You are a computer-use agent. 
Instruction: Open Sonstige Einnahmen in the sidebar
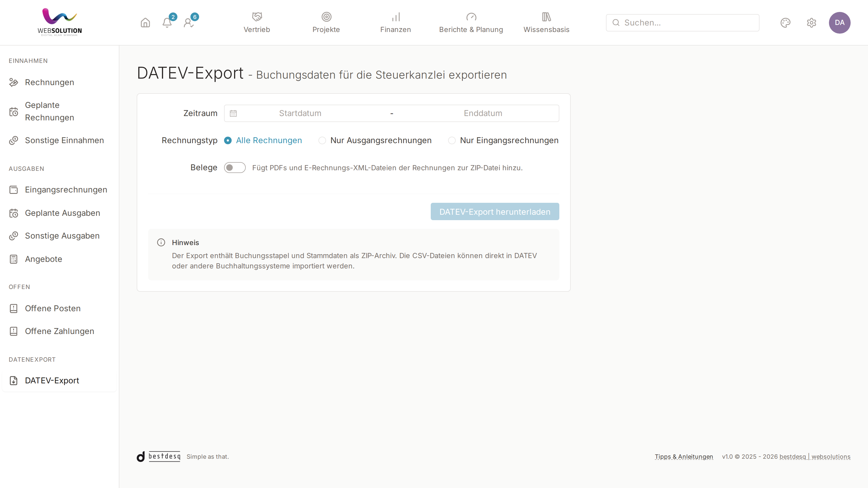point(59,140)
